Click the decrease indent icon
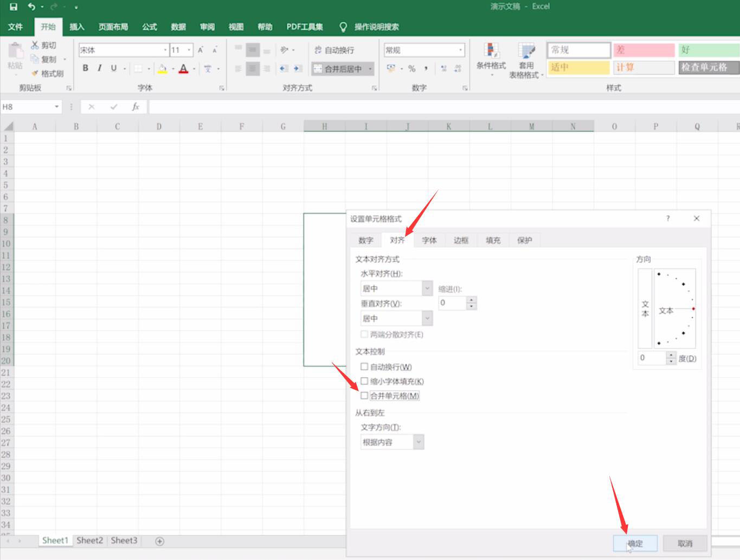Image resolution: width=740 pixels, height=560 pixels. (284, 68)
